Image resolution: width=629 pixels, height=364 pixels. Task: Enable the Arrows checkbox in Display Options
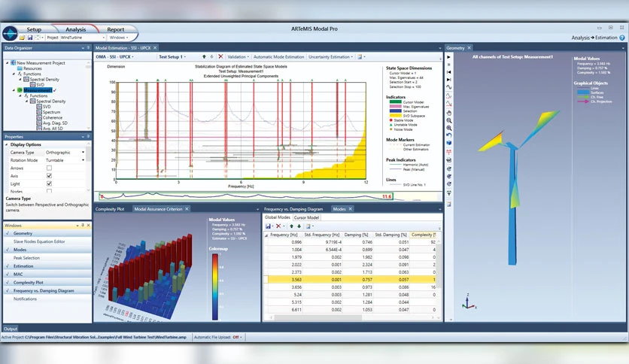49,168
